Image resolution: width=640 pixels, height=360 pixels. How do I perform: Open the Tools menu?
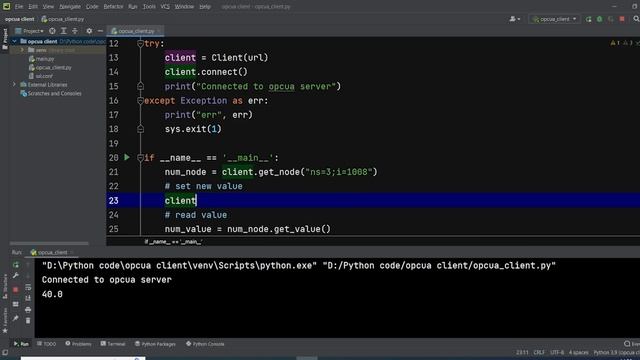coord(149,7)
